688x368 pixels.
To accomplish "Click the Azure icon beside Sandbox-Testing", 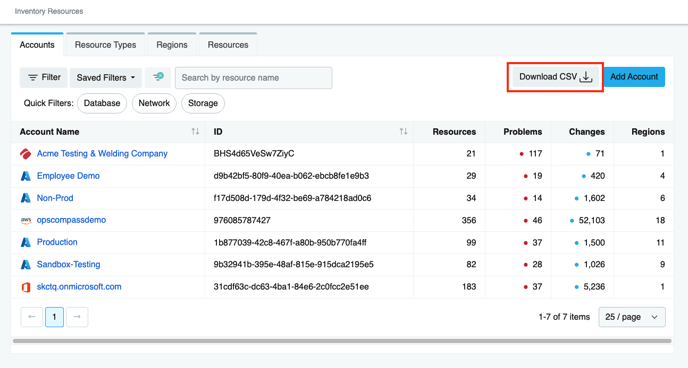I will 26,265.
